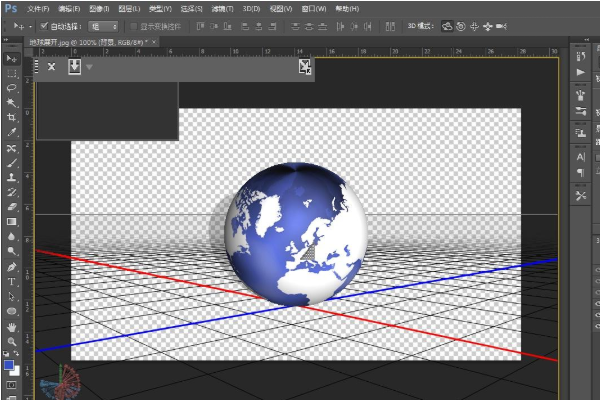Click the foreground blue color swatch
The image size is (600, 400).
[9, 365]
